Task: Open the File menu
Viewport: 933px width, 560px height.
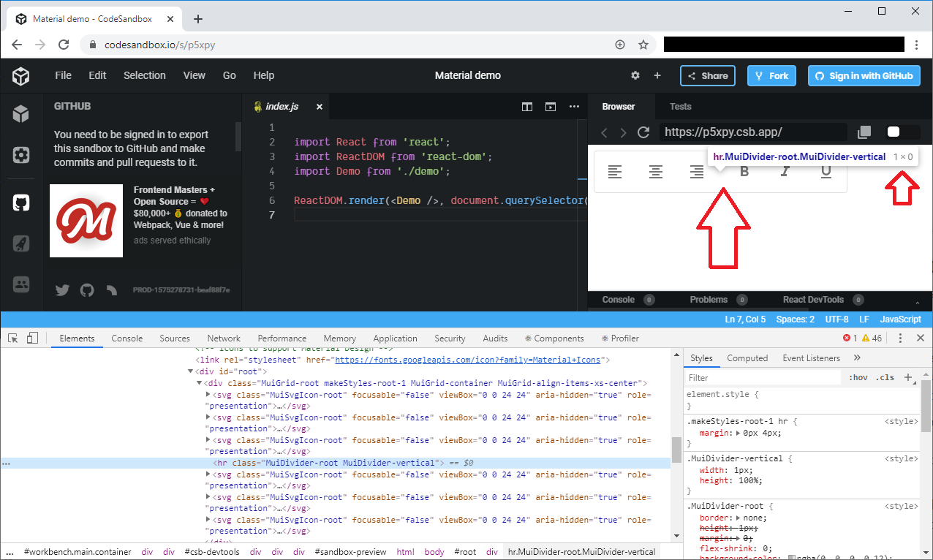Action: click(x=64, y=75)
